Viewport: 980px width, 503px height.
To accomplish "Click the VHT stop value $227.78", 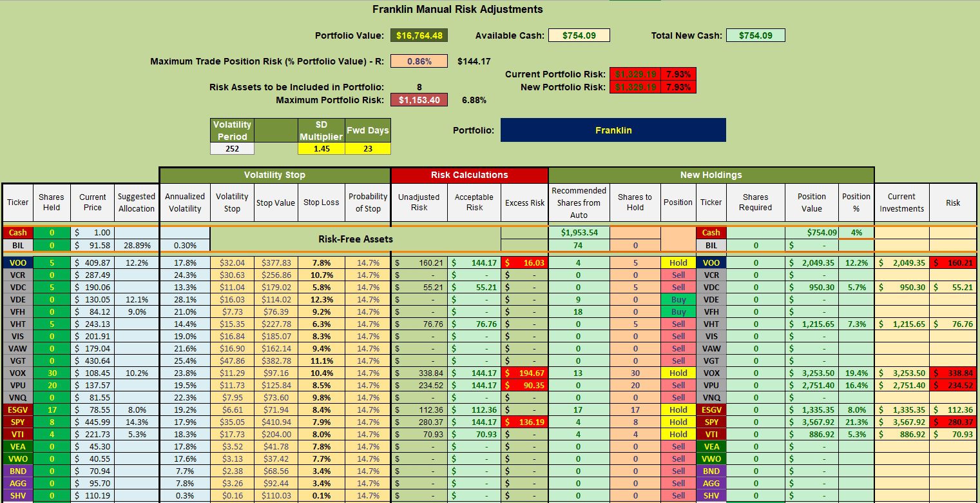I will pos(276,324).
